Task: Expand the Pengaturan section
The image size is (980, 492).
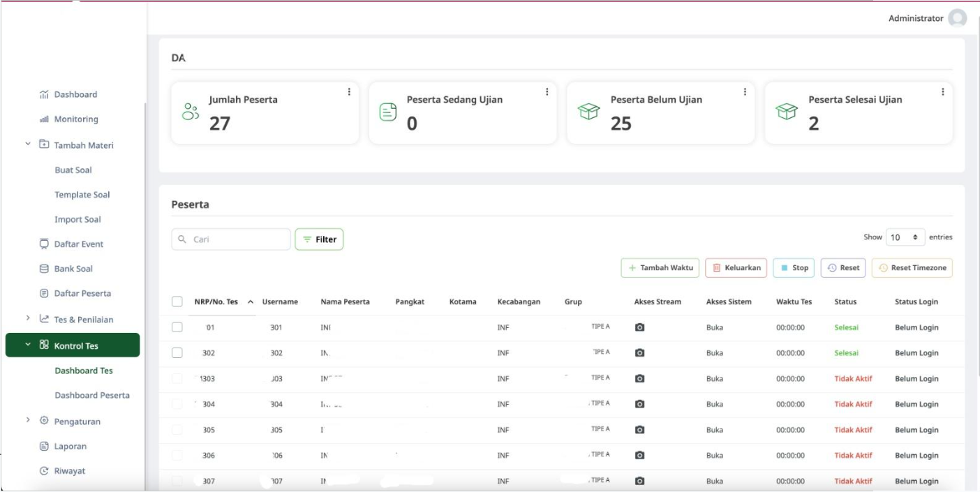Action: 29,422
